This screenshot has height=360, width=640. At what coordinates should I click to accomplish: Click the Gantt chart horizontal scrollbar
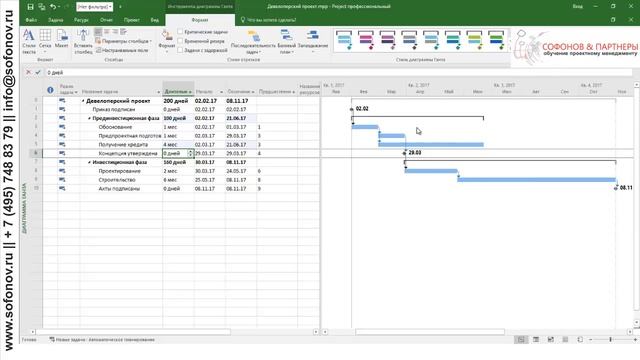tap(430, 332)
